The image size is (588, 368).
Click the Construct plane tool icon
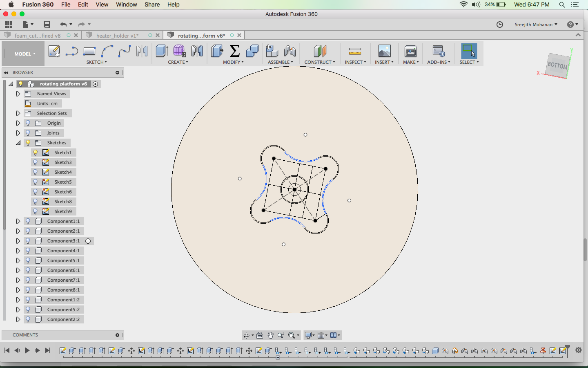[x=320, y=51]
